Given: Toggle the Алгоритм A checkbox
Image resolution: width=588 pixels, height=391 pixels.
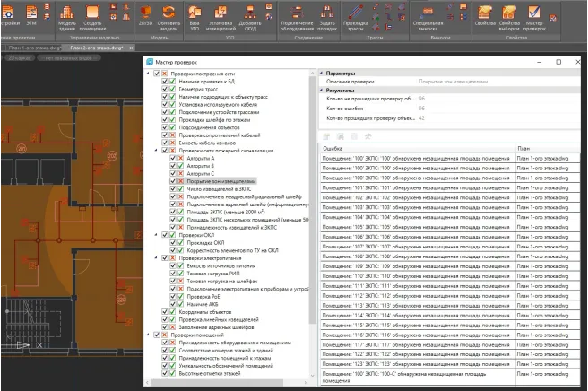Looking at the screenshot, I should (x=171, y=158).
